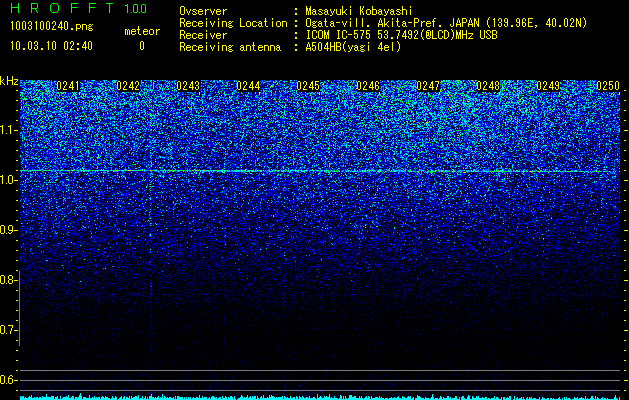Click the 0241 time marker
Viewport: 629px width, 400px height.
point(68,86)
